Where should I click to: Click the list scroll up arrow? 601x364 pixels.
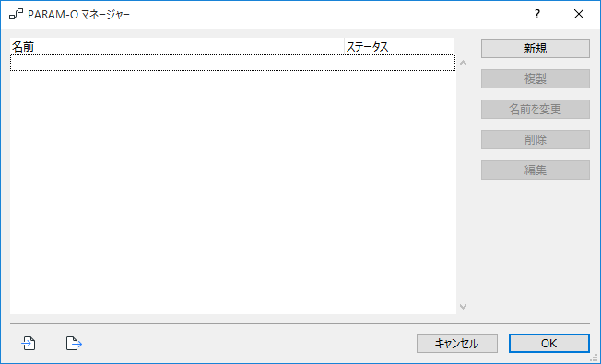463,63
